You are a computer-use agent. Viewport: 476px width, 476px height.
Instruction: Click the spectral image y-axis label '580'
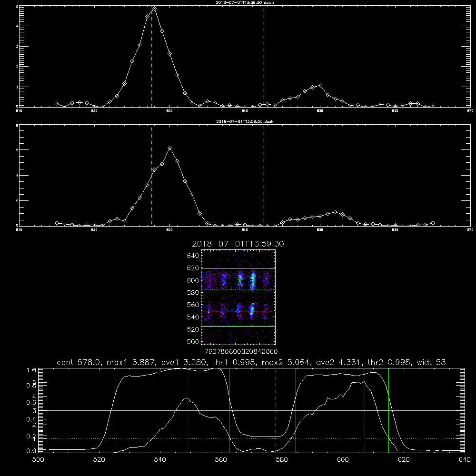click(x=193, y=293)
